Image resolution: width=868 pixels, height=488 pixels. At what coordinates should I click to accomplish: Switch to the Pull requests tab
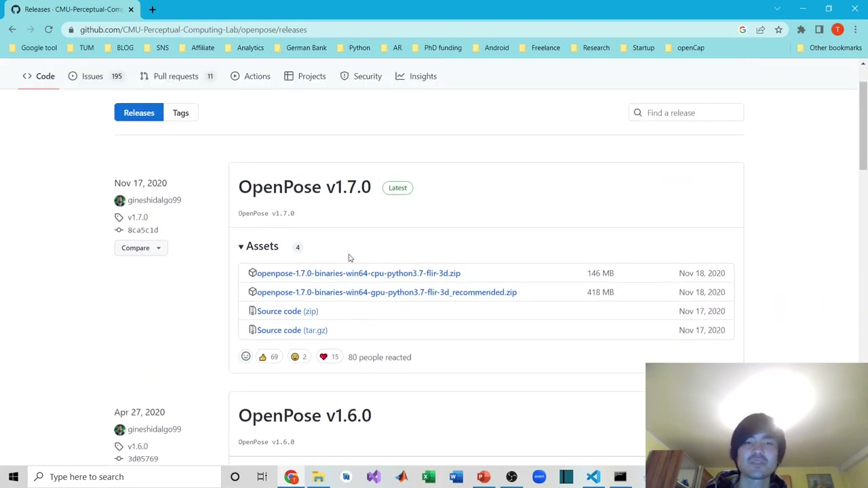click(177, 76)
